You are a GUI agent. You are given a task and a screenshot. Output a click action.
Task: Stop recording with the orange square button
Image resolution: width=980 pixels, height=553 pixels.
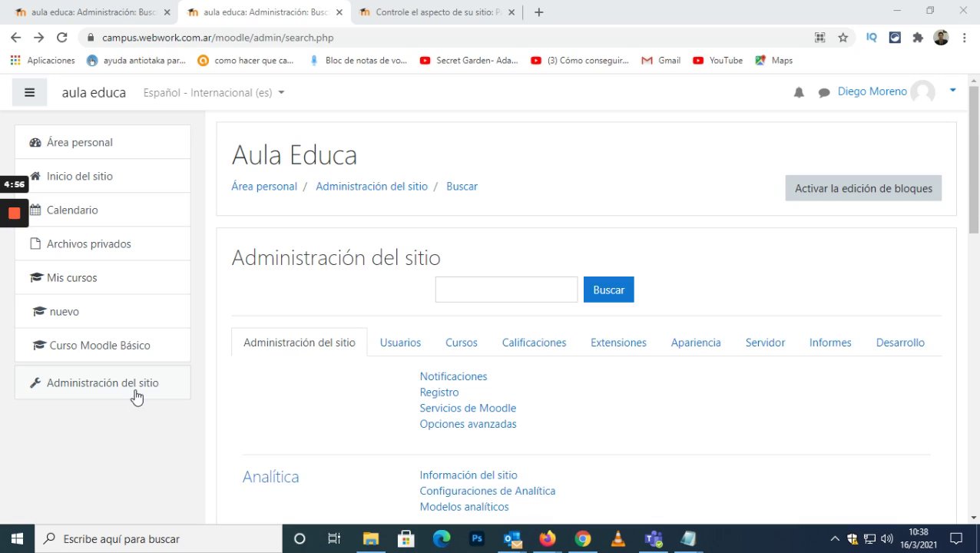[14, 213]
